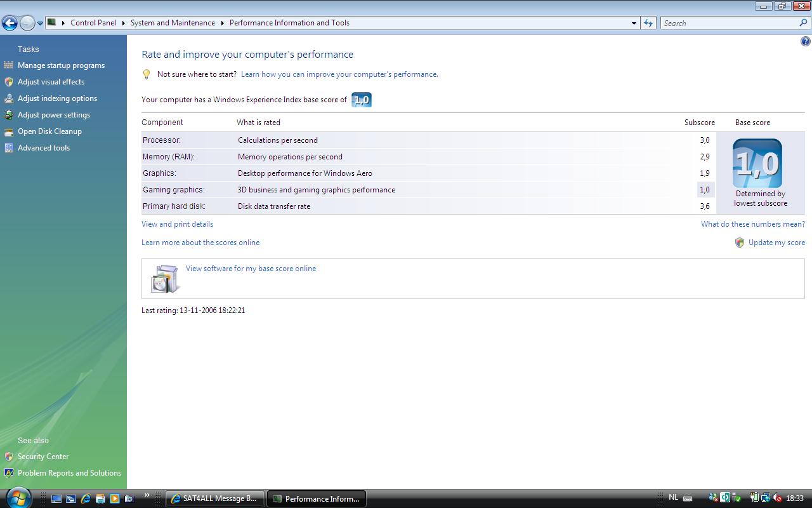The image size is (812, 508).
Task: Click the Primary hard disk subscore 3,6
Action: tap(705, 206)
